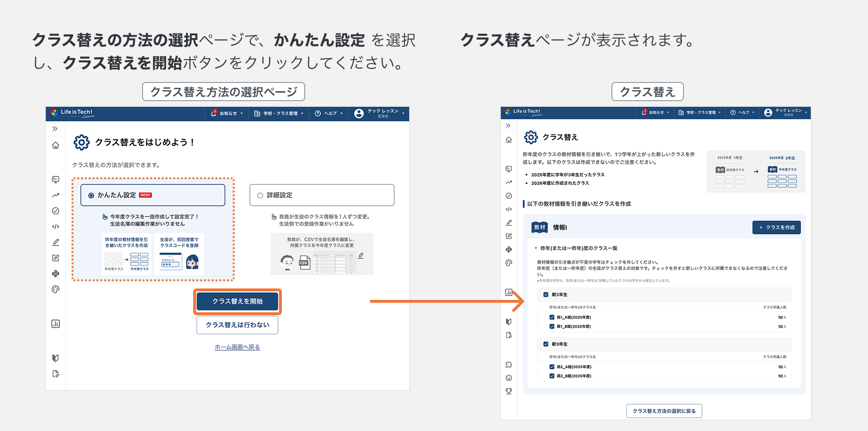Viewport: 868px width, 431px height.
Task: Click check-circle icon in クラス替え page sidebar
Action: click(508, 195)
